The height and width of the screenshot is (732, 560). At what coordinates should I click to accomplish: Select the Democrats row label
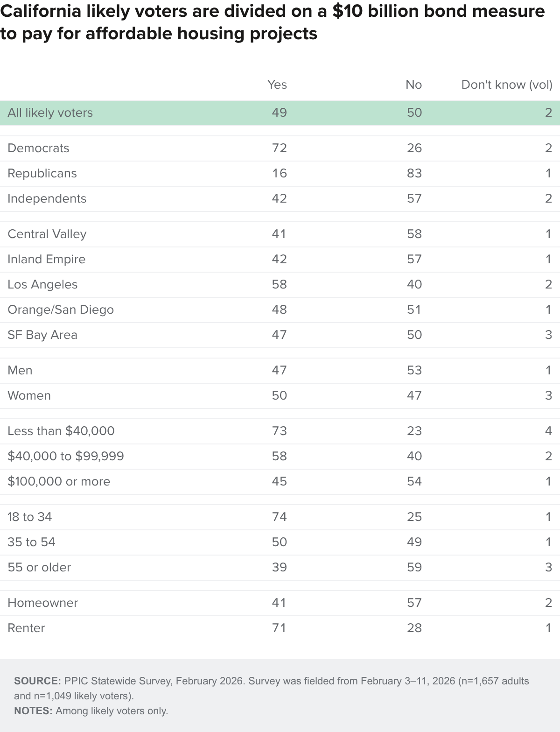tap(38, 148)
